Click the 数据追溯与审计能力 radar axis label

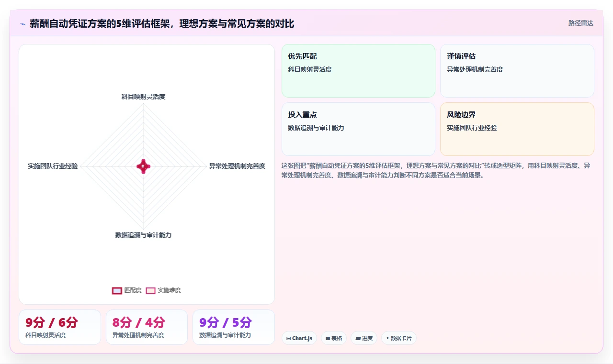143,235
